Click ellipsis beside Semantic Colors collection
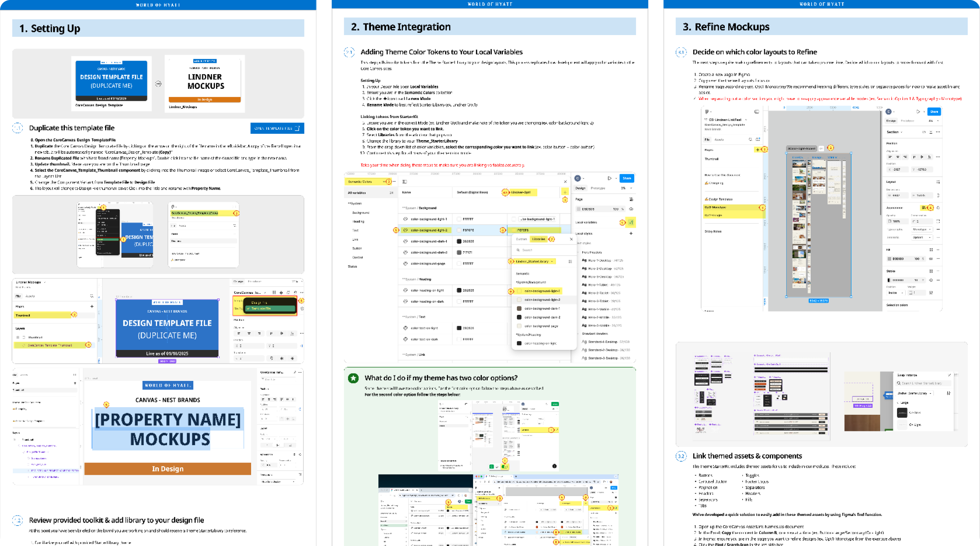The width and height of the screenshot is (980, 546). (x=394, y=182)
